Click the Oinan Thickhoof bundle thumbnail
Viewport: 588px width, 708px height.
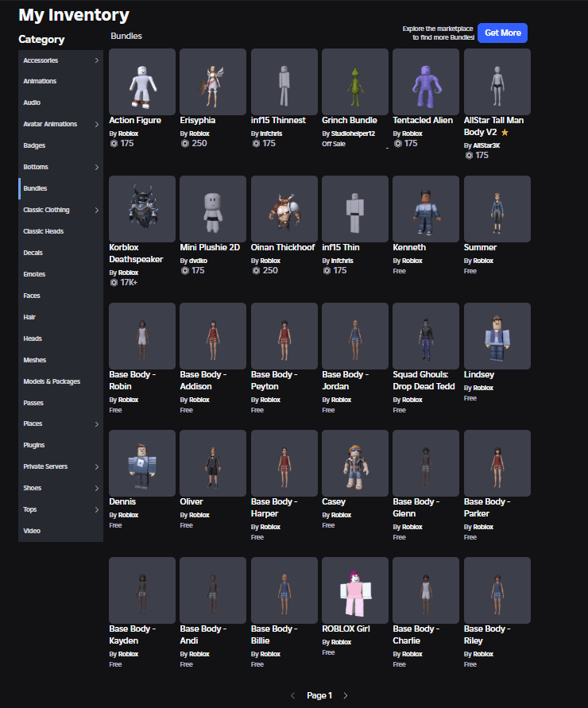tap(284, 209)
